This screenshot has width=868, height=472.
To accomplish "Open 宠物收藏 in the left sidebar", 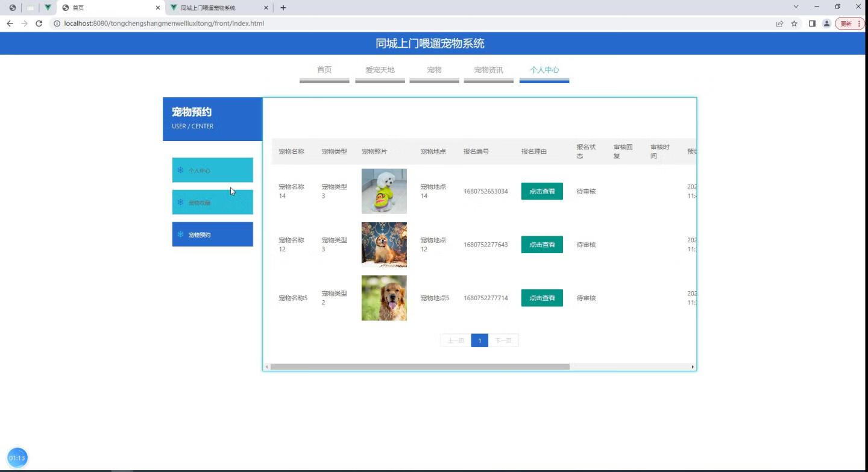I will pos(212,203).
